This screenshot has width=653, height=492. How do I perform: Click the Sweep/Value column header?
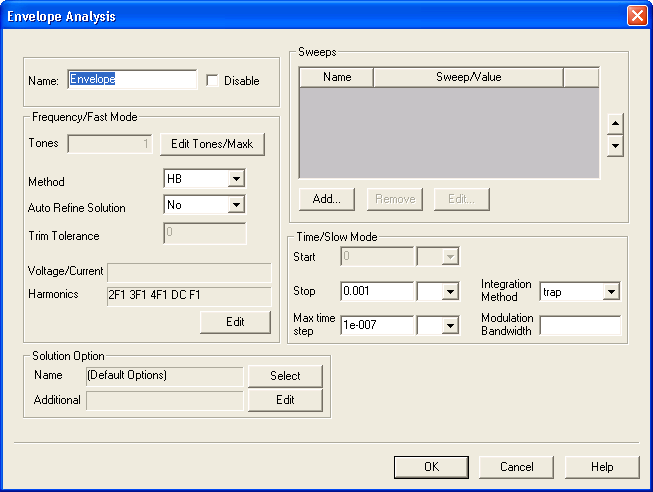[x=469, y=77]
